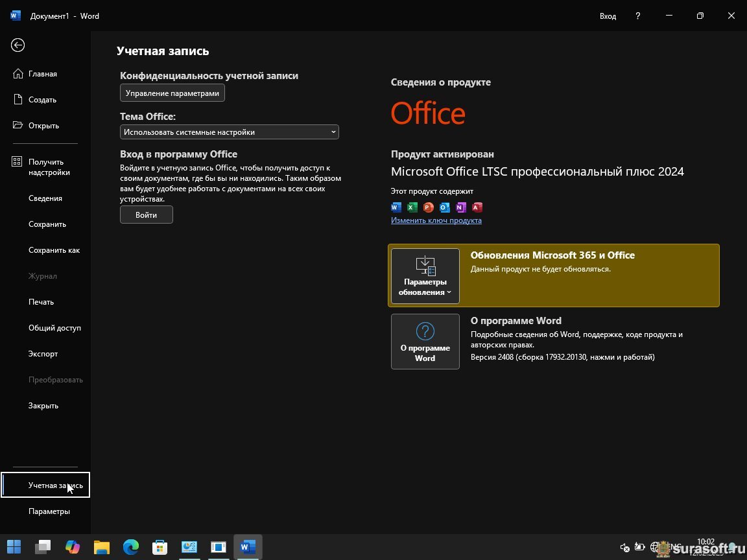The height and width of the screenshot is (560, 747).
Task: Open Получить надстройки
Action: point(45,167)
